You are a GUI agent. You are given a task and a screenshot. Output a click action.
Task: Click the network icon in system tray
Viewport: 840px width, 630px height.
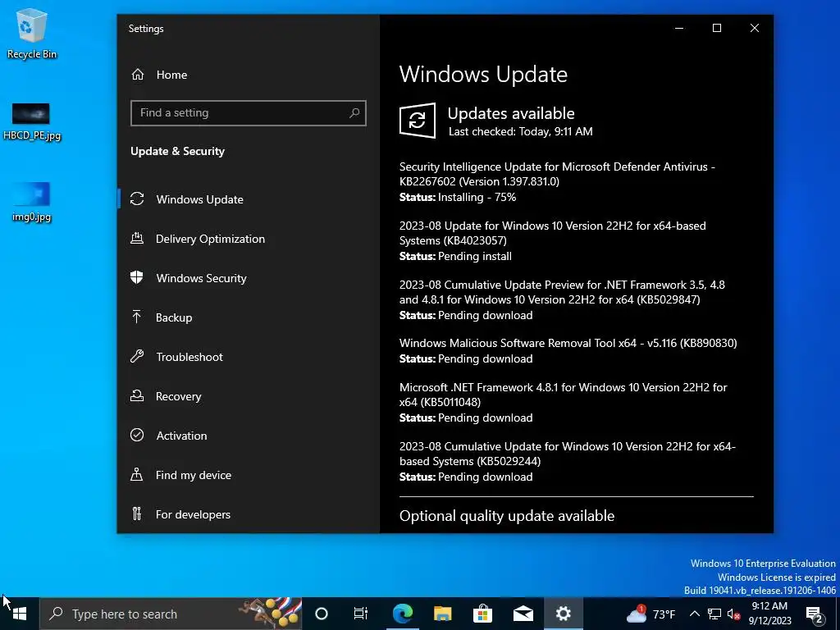[x=714, y=614]
